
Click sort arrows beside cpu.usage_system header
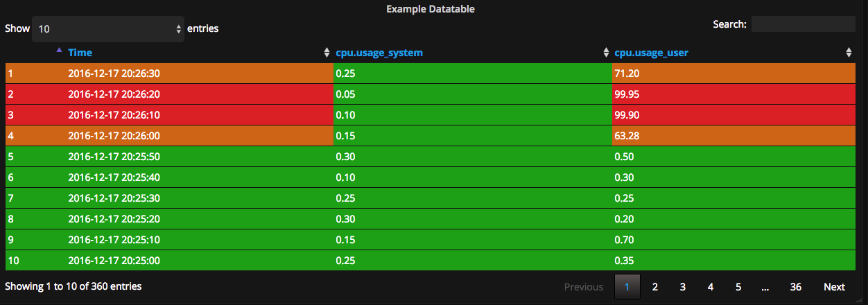click(x=327, y=53)
